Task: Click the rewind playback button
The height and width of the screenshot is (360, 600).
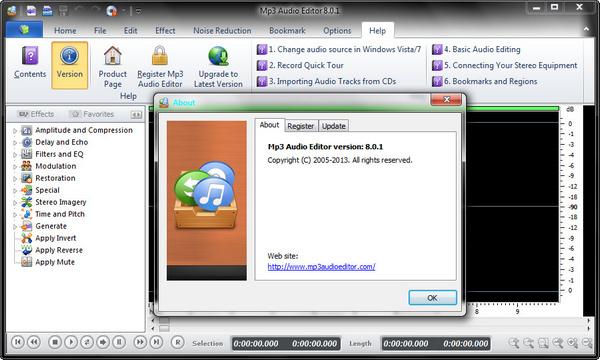Action: tap(34, 342)
